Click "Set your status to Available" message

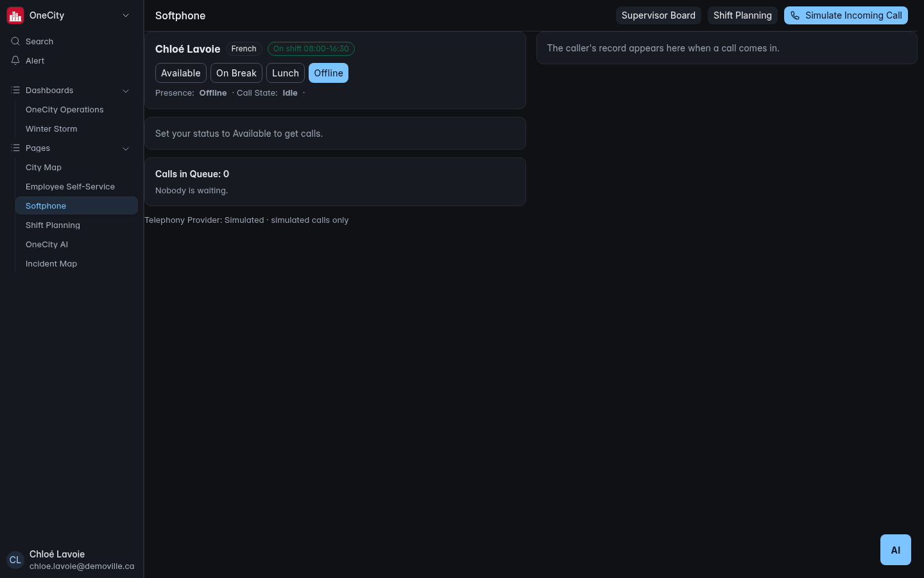click(239, 134)
